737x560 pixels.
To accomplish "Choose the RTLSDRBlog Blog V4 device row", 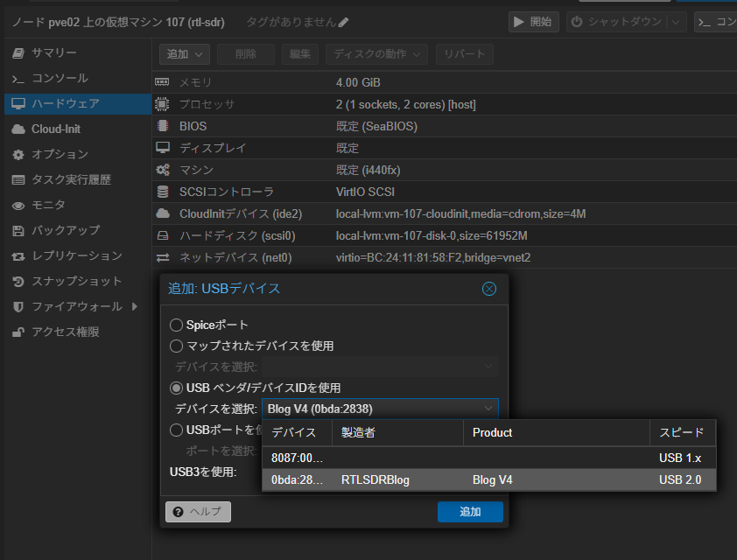I will 488,480.
